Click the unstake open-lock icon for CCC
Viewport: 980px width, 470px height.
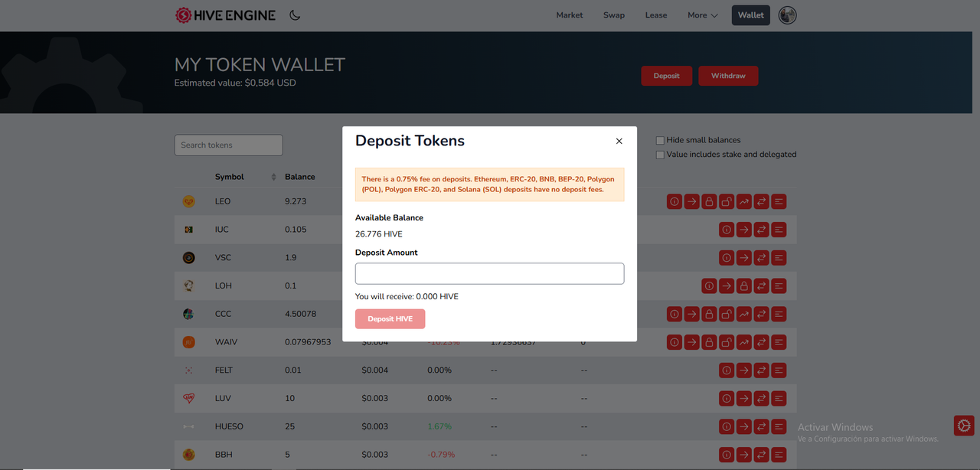click(727, 314)
